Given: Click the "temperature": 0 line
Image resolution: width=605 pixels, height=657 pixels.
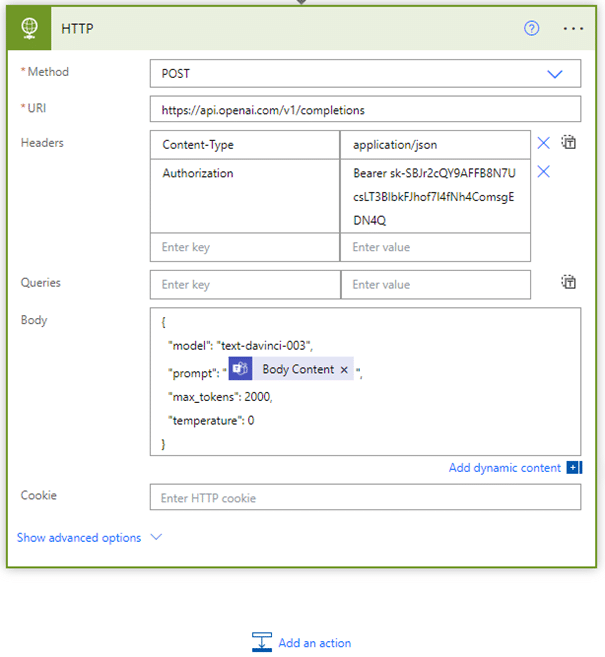Looking at the screenshot, I should pos(211,420).
